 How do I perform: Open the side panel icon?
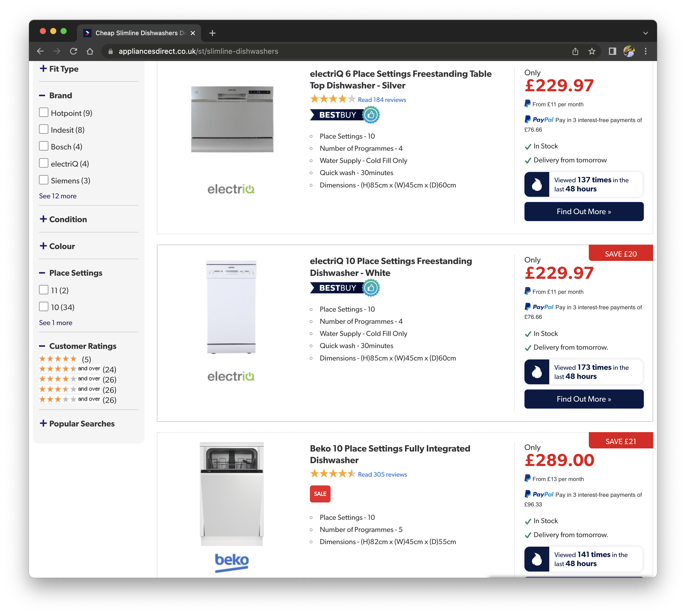point(612,51)
